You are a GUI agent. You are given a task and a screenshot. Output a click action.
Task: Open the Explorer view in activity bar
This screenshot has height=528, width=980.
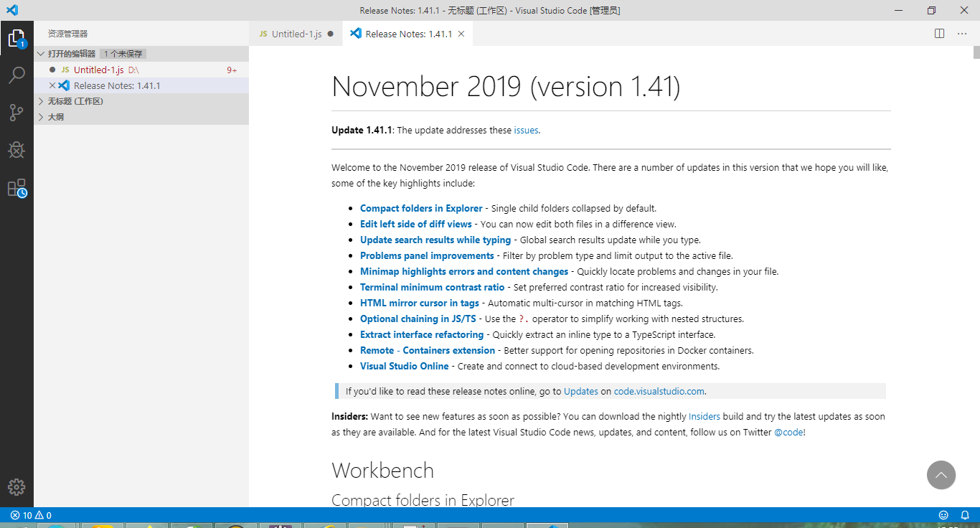[x=17, y=38]
